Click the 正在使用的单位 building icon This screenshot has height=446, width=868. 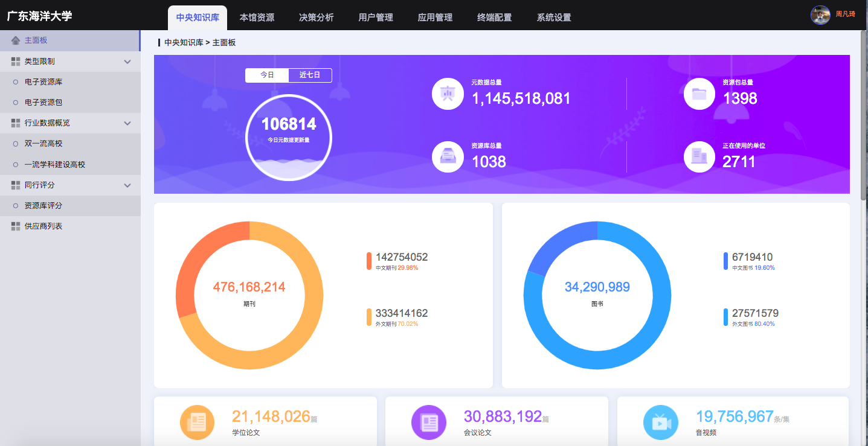click(x=699, y=156)
